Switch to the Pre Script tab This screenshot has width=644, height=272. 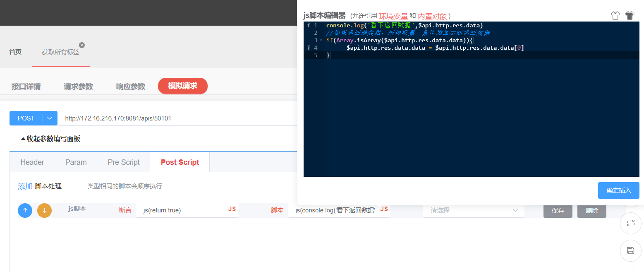[x=124, y=162]
